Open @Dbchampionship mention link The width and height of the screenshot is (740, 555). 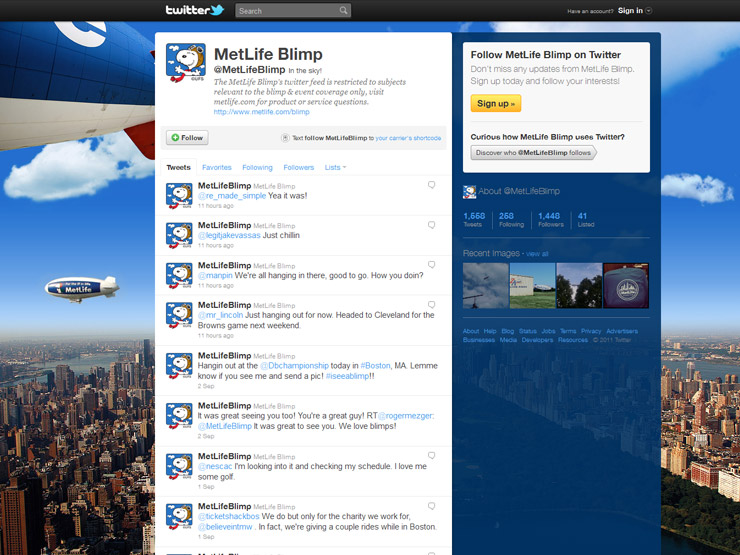click(x=294, y=366)
